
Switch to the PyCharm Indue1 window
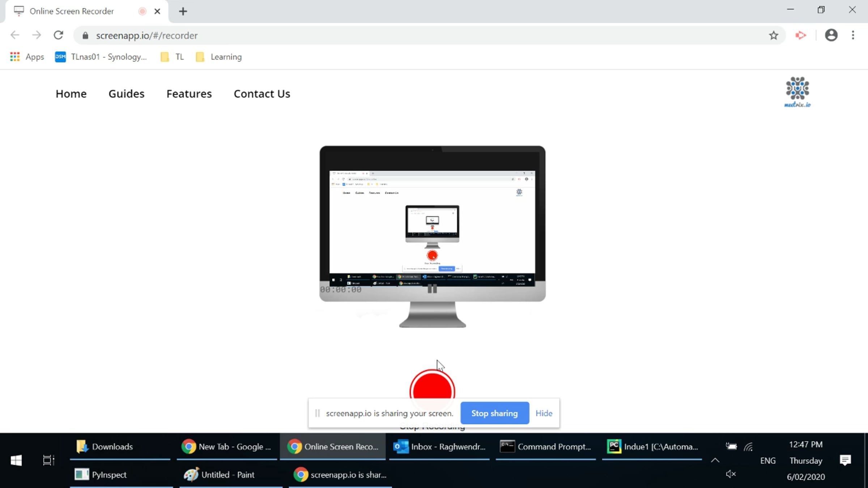(x=652, y=447)
